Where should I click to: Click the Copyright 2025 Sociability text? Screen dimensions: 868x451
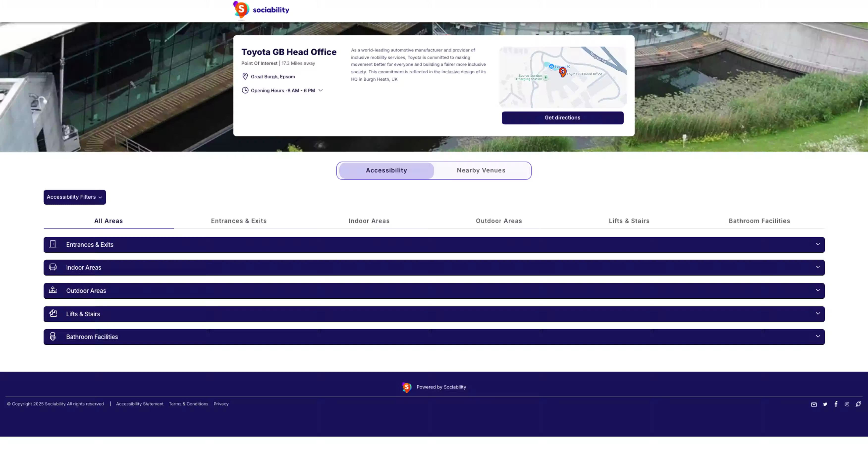pos(55,404)
